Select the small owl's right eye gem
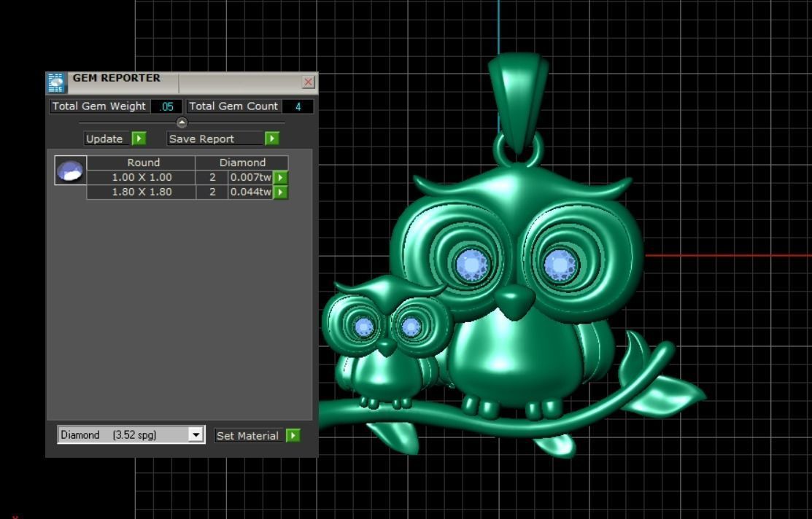Screen dimensions: 812x519 [x=411, y=327]
